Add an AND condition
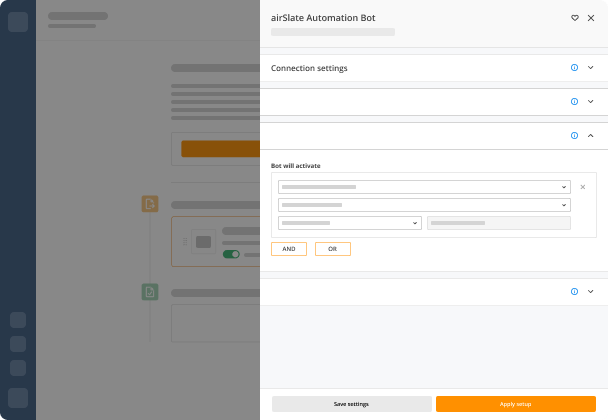Viewport: 608px width, 420px height. point(289,249)
